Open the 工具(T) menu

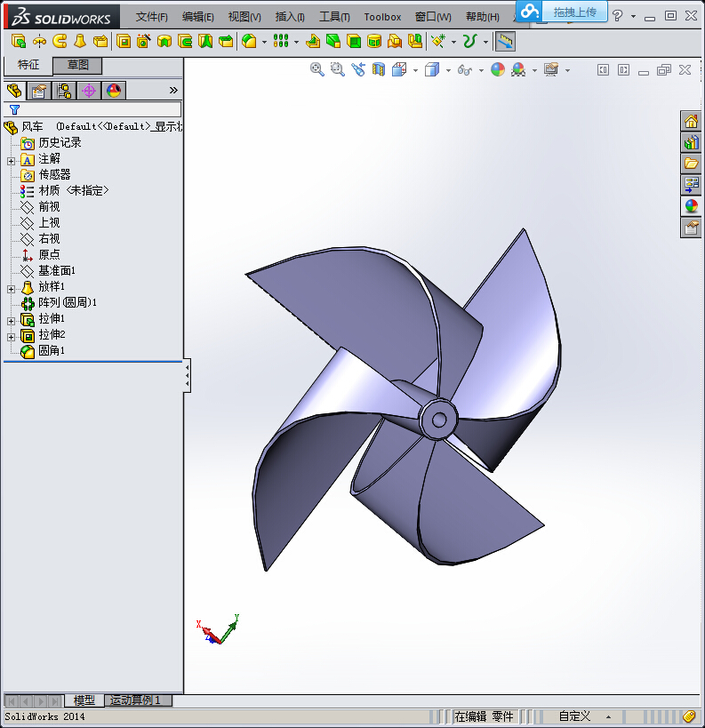click(334, 17)
